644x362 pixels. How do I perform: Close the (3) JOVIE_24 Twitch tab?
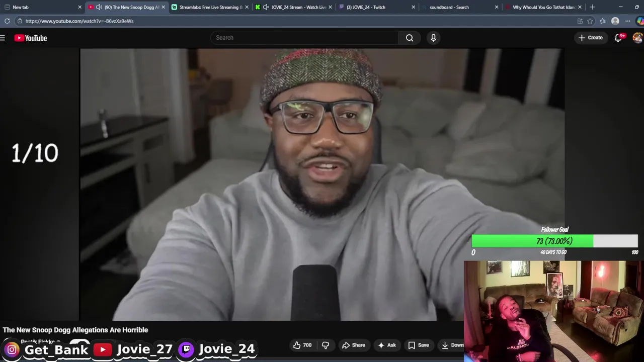pyautogui.click(x=414, y=7)
